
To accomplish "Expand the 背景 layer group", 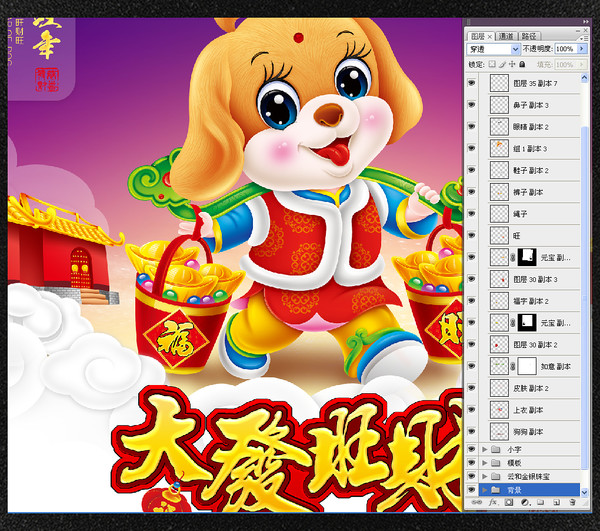I will point(485,490).
